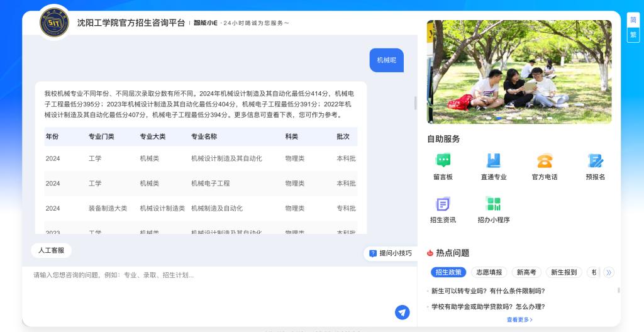Screen dimensions: 644x332
Task: Open the 预报名 pre-registration icon
Action: click(595, 161)
